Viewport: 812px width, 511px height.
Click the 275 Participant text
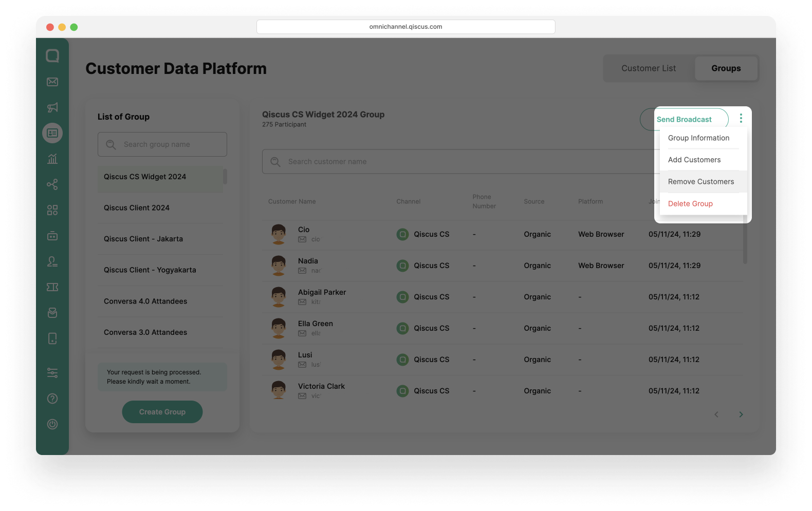(x=284, y=125)
